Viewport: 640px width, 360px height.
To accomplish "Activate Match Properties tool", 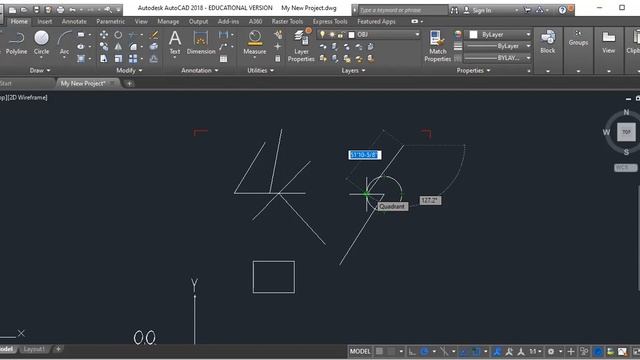I will click(438, 46).
